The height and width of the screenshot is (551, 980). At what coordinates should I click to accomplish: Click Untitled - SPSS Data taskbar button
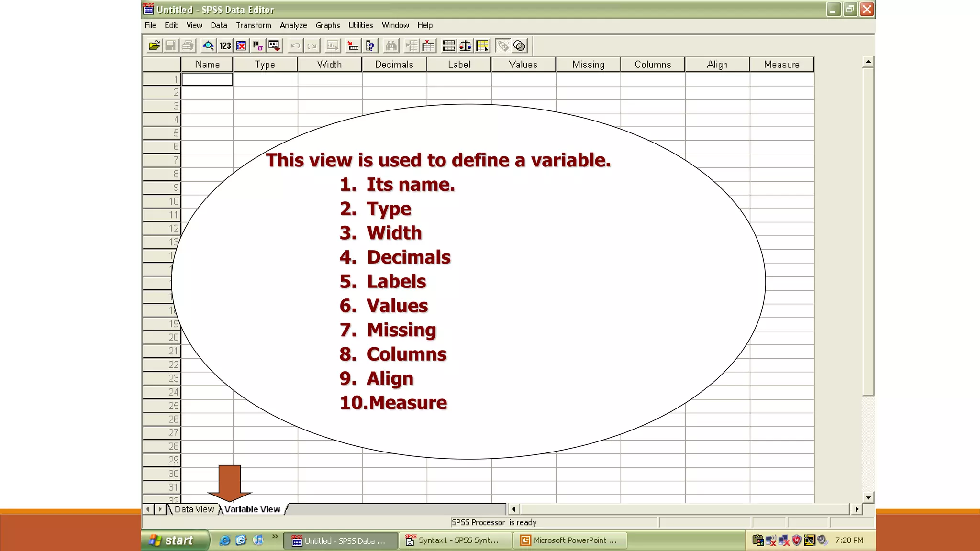point(341,541)
